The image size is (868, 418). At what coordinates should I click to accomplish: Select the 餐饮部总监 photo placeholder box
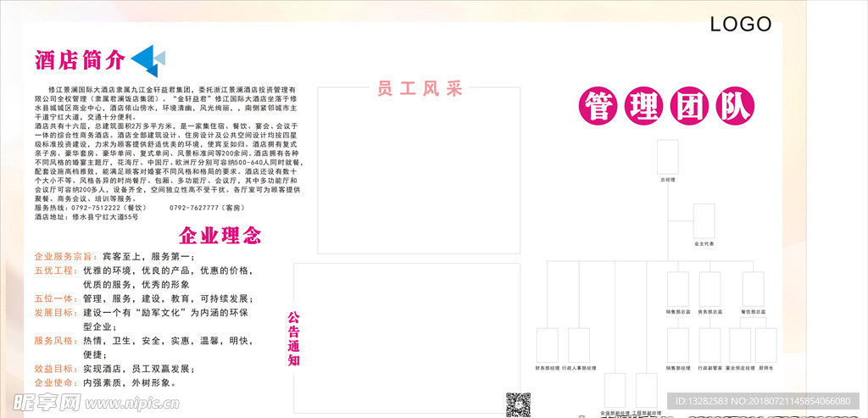tap(754, 289)
